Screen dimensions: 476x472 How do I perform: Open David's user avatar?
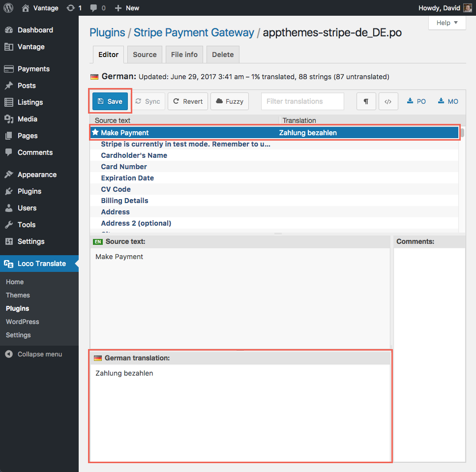468,8
